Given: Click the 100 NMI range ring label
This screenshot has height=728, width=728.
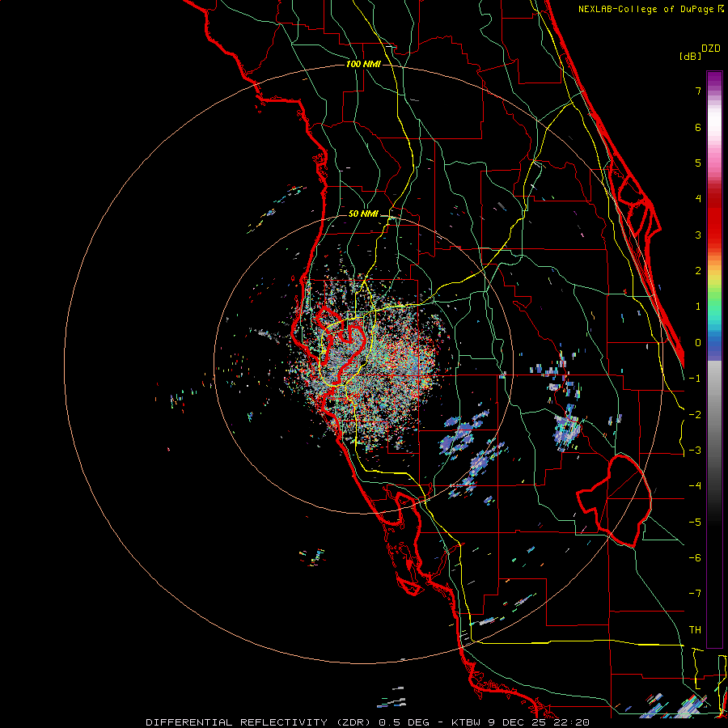Looking at the screenshot, I should (363, 64).
